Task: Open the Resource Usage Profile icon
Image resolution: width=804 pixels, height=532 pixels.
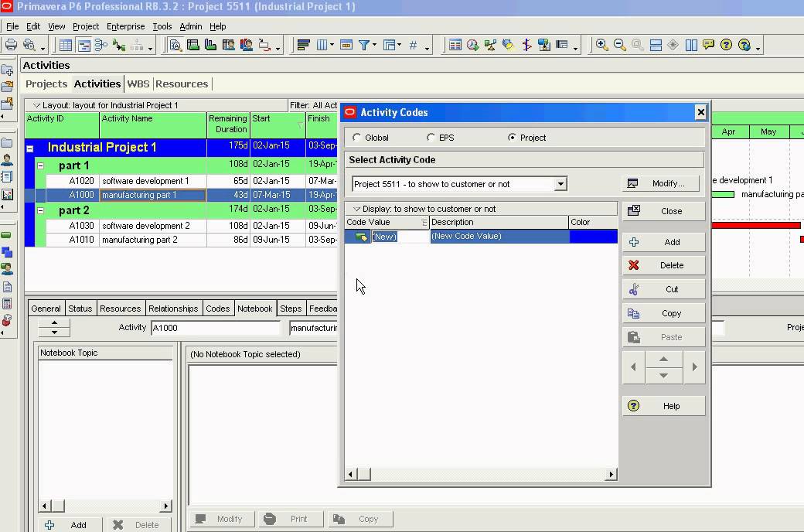Action: (x=246, y=45)
